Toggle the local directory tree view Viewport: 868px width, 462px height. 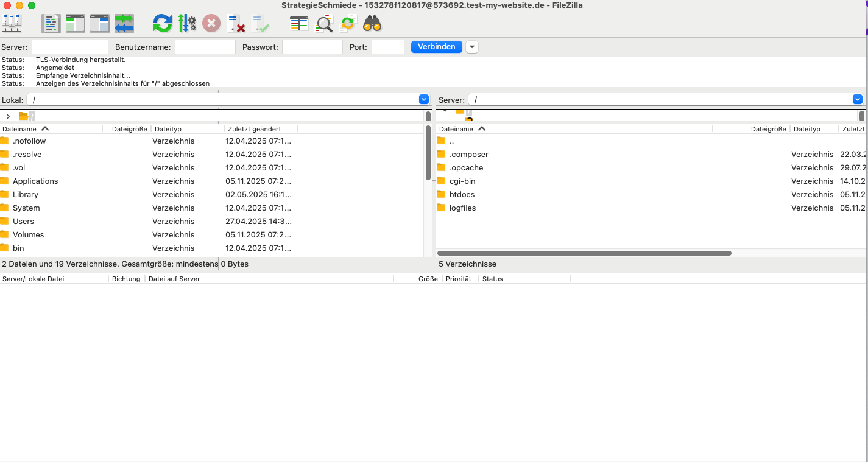coord(76,24)
